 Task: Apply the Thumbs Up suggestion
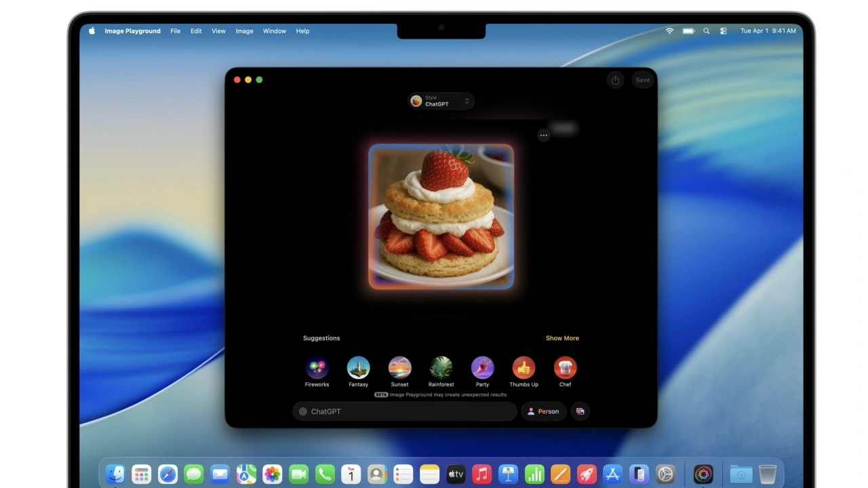(524, 368)
